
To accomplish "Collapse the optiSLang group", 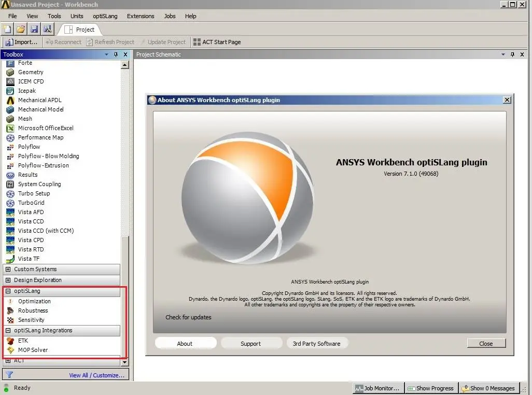I will [8, 291].
